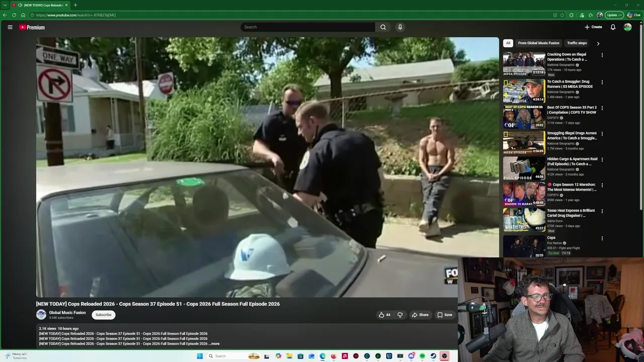Play To Catch a Smuggler Drug Runners thumbnail
This screenshot has width=644, height=362.
click(x=524, y=90)
